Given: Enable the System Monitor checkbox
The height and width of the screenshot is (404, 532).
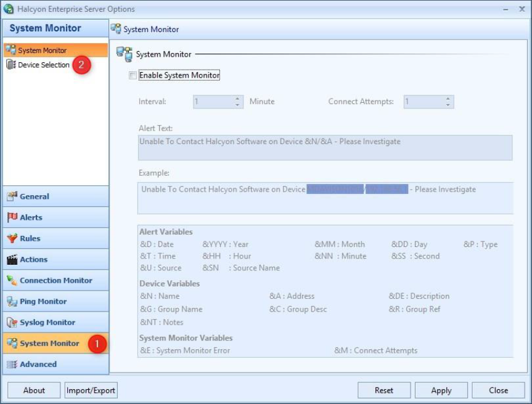Looking at the screenshot, I should [x=133, y=76].
